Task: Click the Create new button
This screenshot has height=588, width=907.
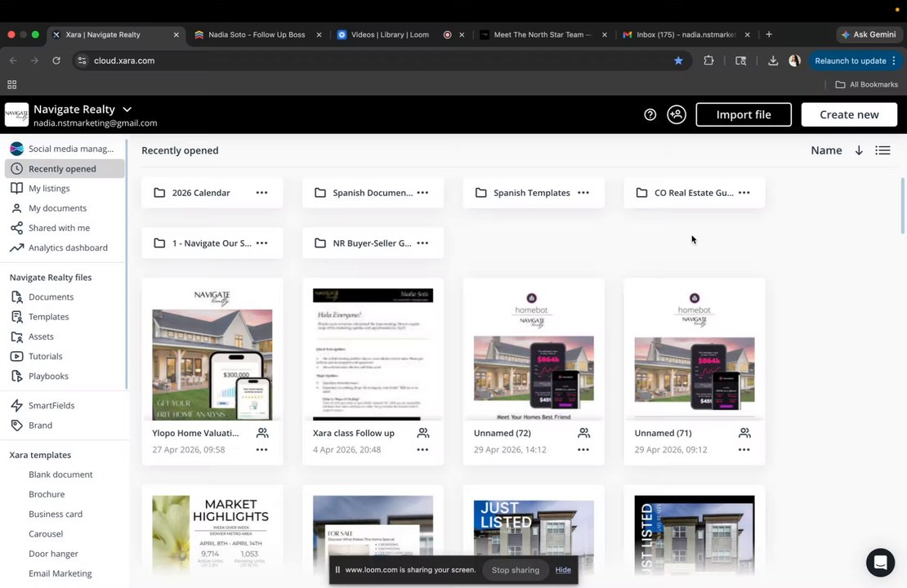Action: (849, 114)
